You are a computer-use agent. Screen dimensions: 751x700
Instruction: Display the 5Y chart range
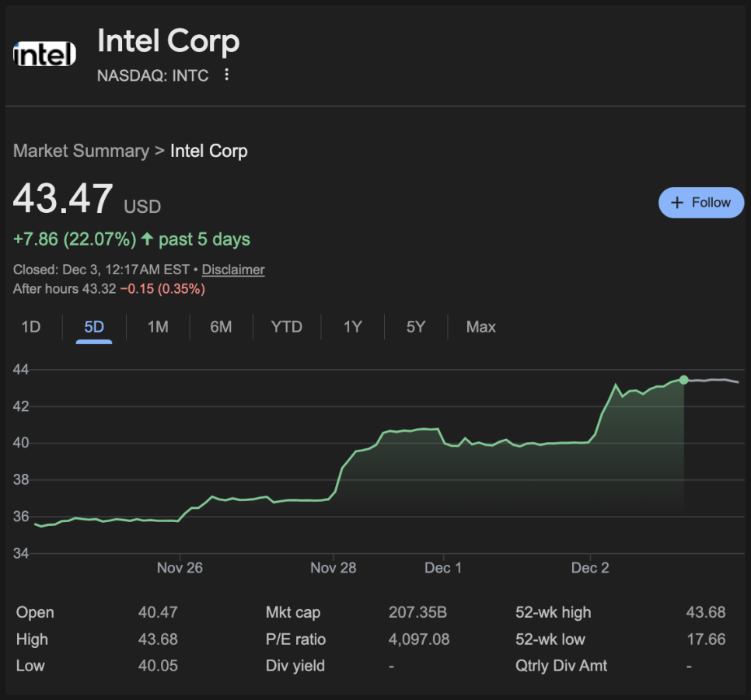tap(416, 327)
